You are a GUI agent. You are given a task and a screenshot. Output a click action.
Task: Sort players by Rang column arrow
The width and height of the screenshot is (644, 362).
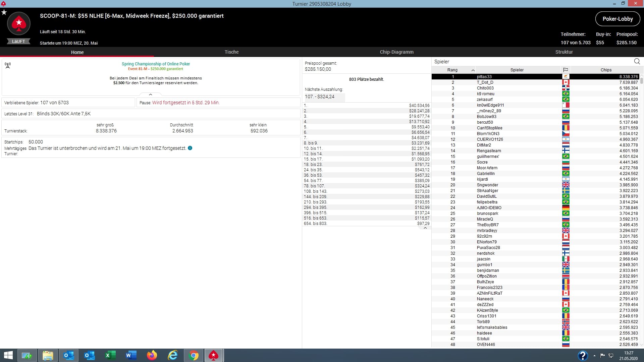pyautogui.click(x=473, y=70)
